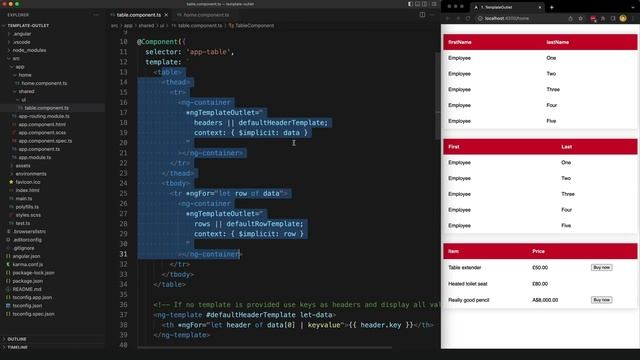Viewport: 640px width, 360px height.
Task: Open home.component.ts in Explorer tree
Action: (x=44, y=83)
